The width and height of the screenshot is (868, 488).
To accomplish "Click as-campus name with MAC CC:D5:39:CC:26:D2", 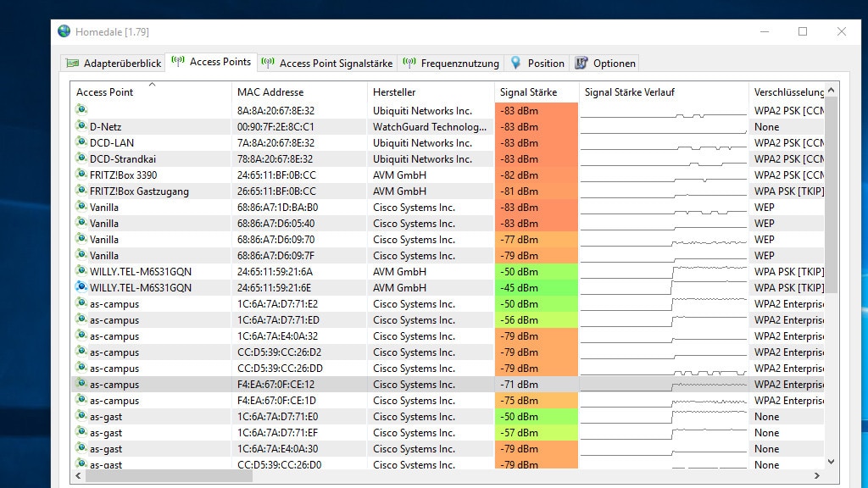I will click(114, 352).
